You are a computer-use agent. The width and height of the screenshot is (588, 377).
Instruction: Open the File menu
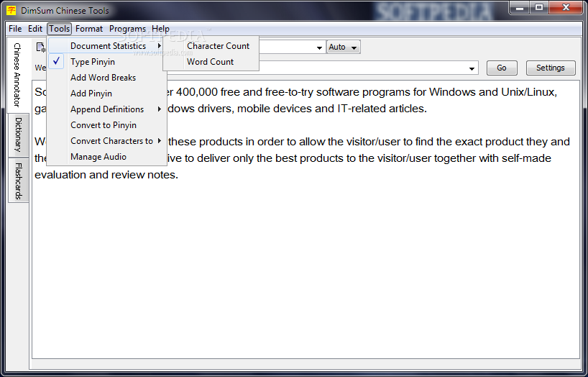click(x=15, y=29)
